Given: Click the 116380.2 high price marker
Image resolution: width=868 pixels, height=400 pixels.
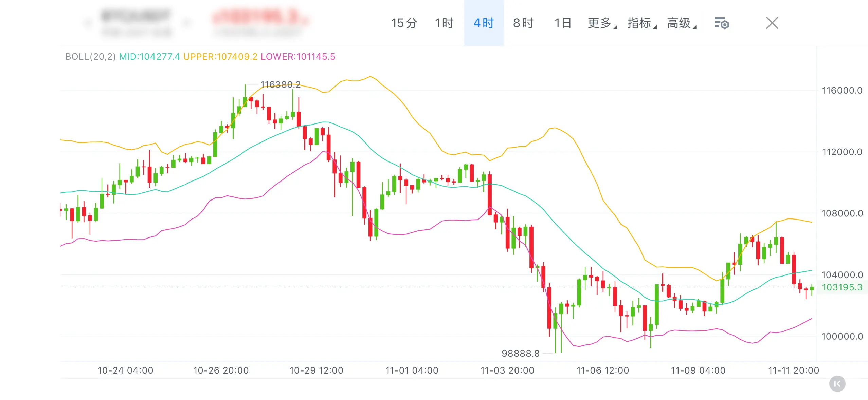Looking at the screenshot, I should 280,84.
